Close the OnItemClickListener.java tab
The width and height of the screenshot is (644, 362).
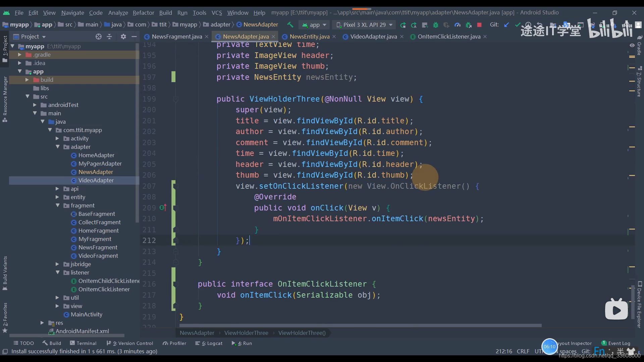click(x=485, y=37)
